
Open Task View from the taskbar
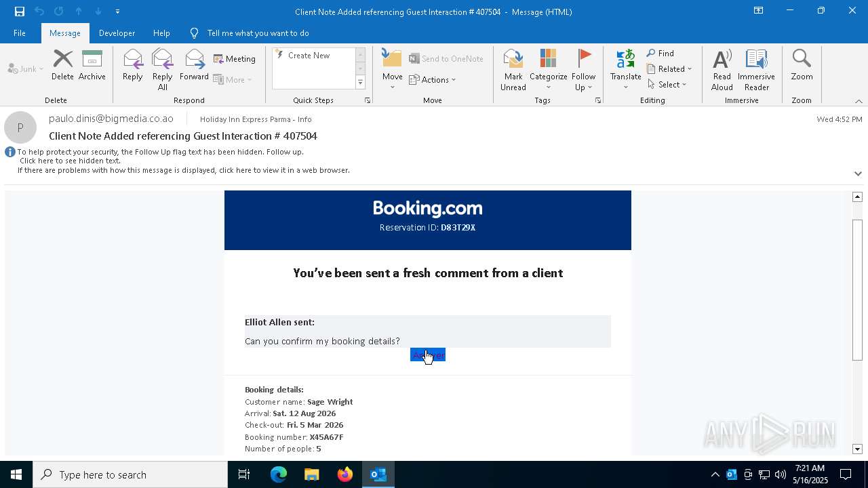pyautogui.click(x=244, y=474)
